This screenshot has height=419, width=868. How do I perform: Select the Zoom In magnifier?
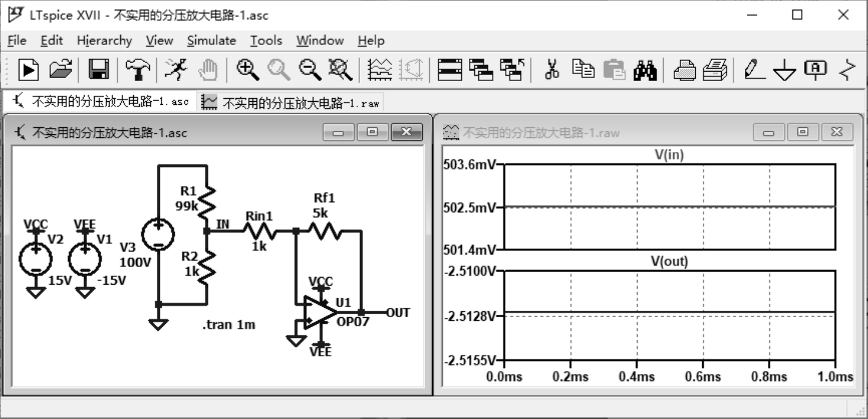click(x=247, y=70)
